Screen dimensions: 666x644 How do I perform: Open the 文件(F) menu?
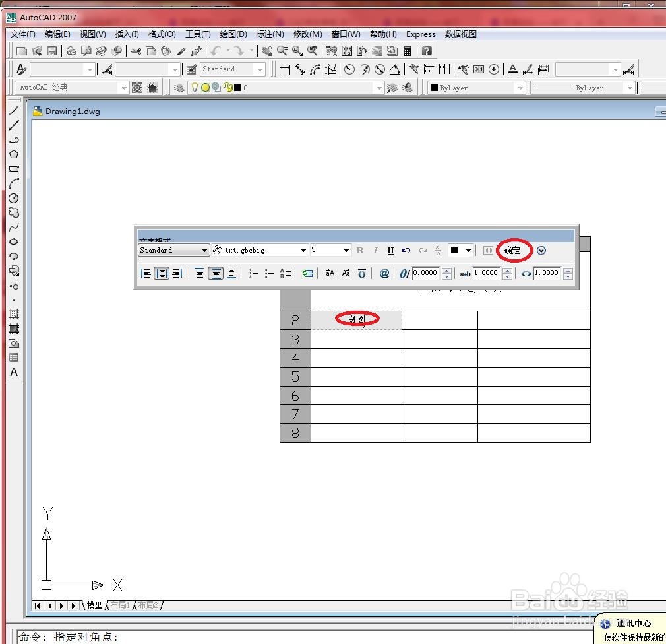point(23,34)
